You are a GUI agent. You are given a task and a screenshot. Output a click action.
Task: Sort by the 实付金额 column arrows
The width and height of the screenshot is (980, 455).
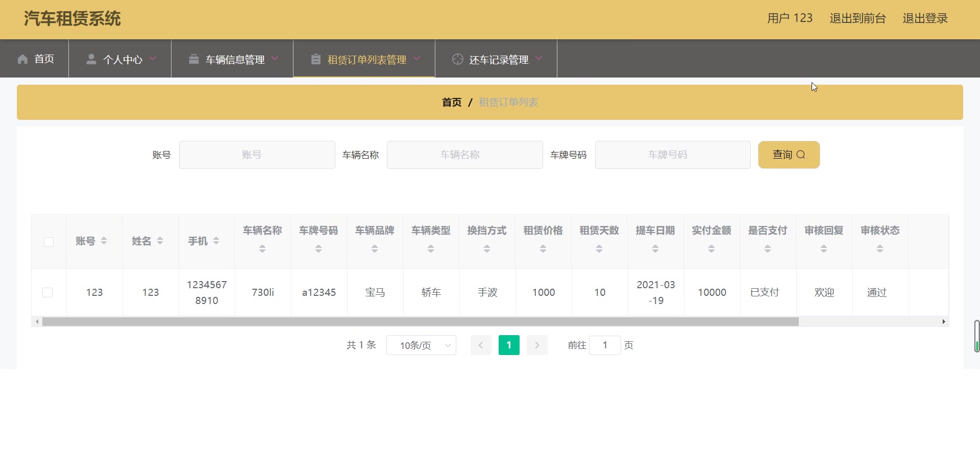[x=712, y=249]
